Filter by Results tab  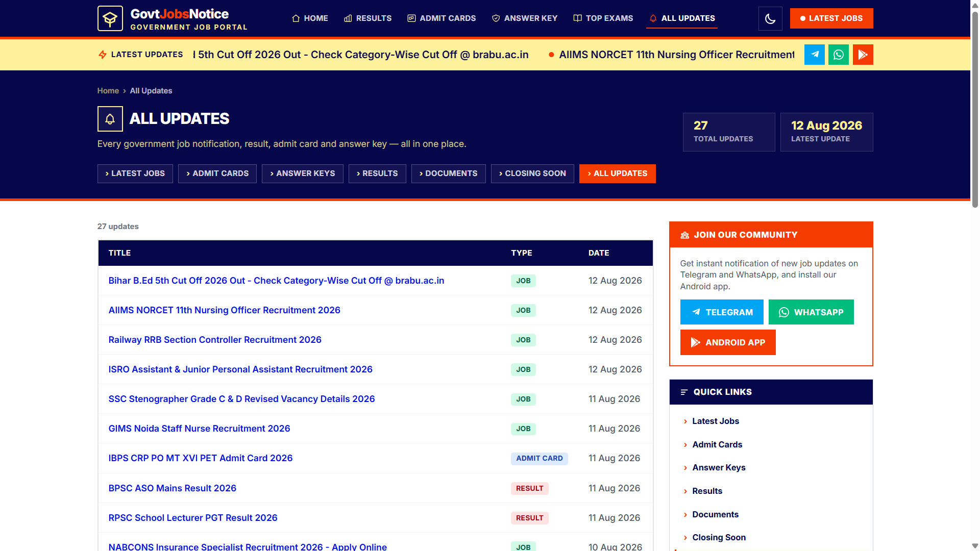pos(377,173)
